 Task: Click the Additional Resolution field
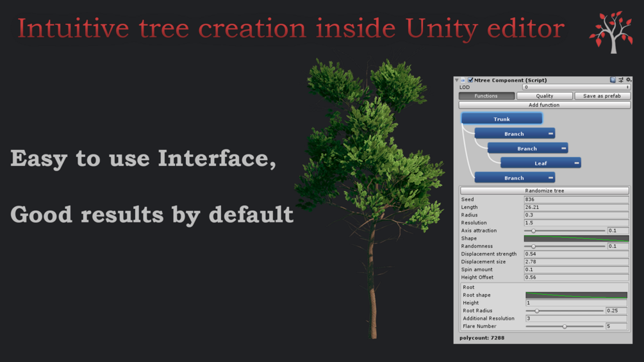576,318
